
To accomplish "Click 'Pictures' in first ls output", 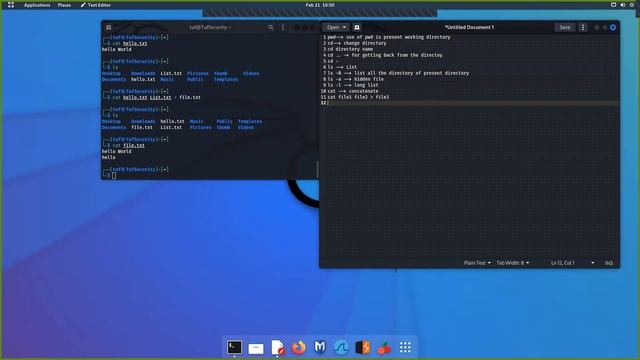I will [198, 73].
